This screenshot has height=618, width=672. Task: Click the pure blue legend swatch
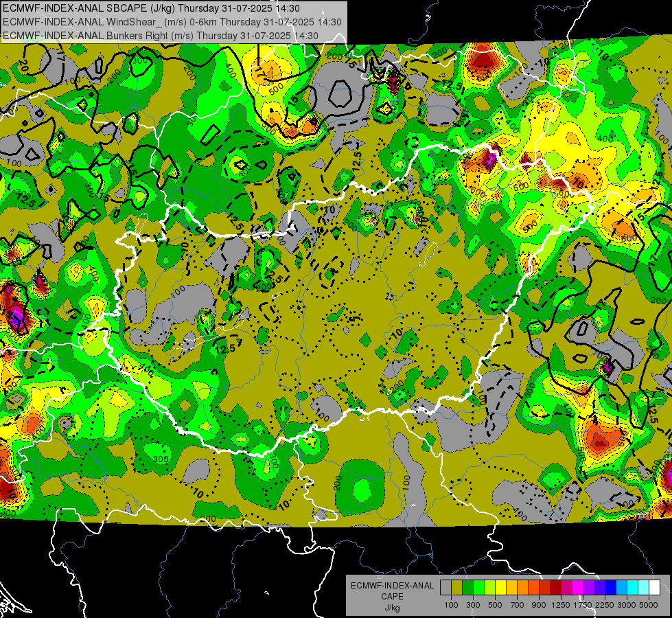[611, 588]
